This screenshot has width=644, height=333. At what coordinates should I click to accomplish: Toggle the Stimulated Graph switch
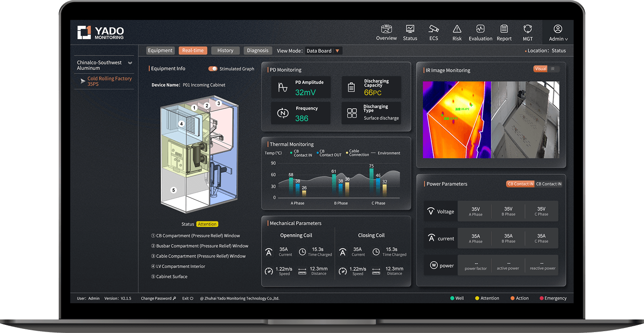tap(213, 69)
